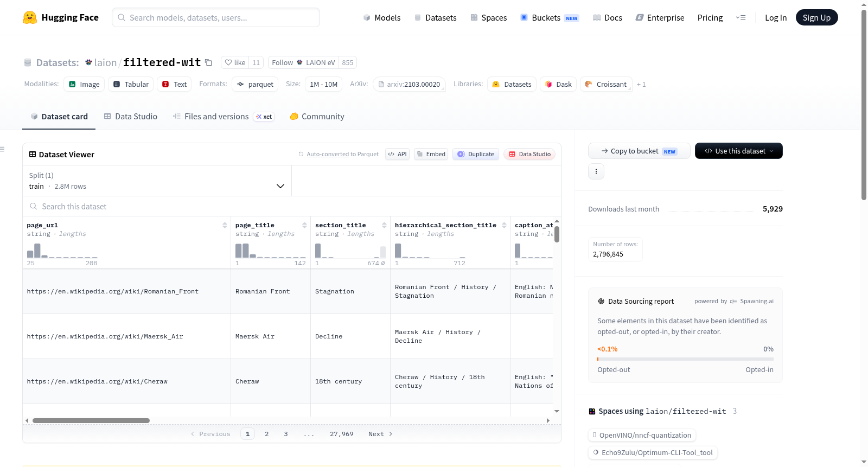This screenshot has height=467, width=868.
Task: Click the Log In link
Action: (x=776, y=18)
